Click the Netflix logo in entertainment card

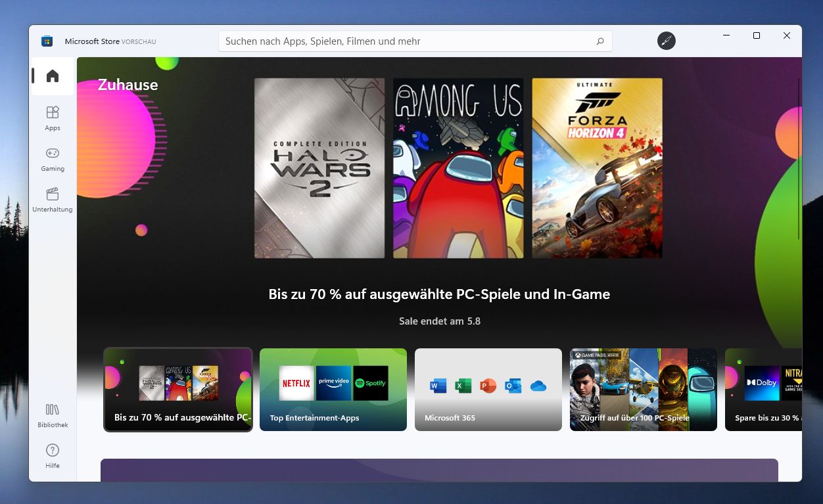point(296,383)
